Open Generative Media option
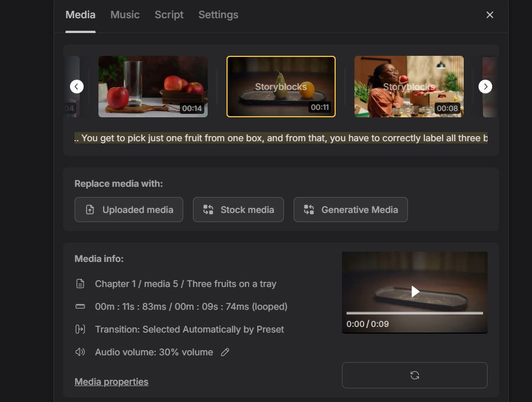532x402 pixels. [x=350, y=210]
